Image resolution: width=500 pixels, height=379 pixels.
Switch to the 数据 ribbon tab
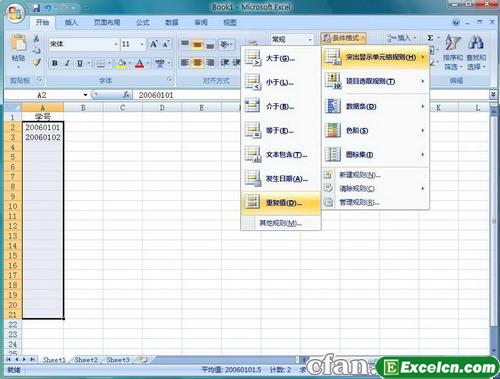pyautogui.click(x=172, y=22)
